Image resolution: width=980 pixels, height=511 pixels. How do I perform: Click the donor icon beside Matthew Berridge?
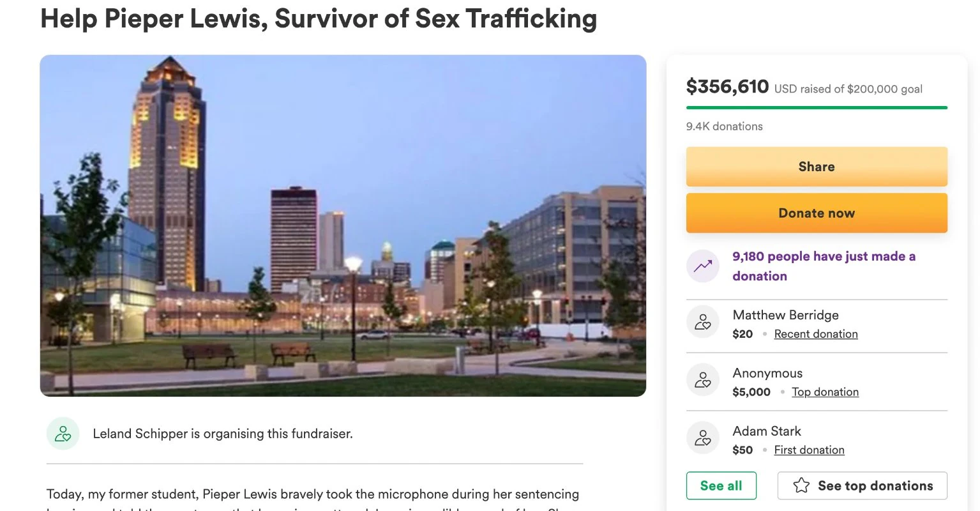pos(702,322)
